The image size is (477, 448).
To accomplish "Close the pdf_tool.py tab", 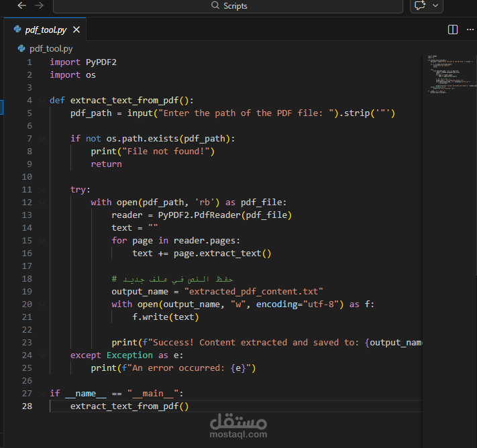I will pyautogui.click(x=76, y=30).
